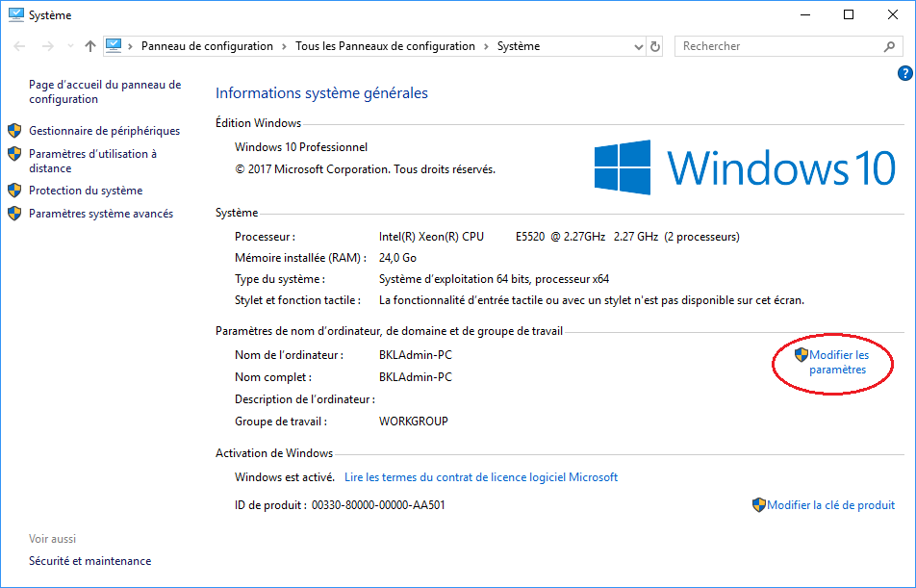Viewport: 916px width, 588px height.
Task: Open Sécurité et maintenance
Action: (90, 561)
